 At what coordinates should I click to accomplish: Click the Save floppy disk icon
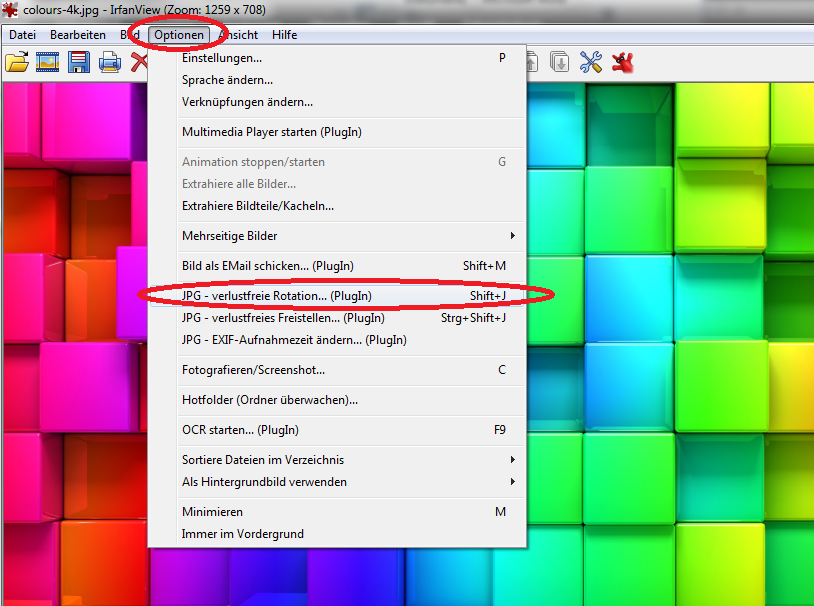(x=78, y=62)
